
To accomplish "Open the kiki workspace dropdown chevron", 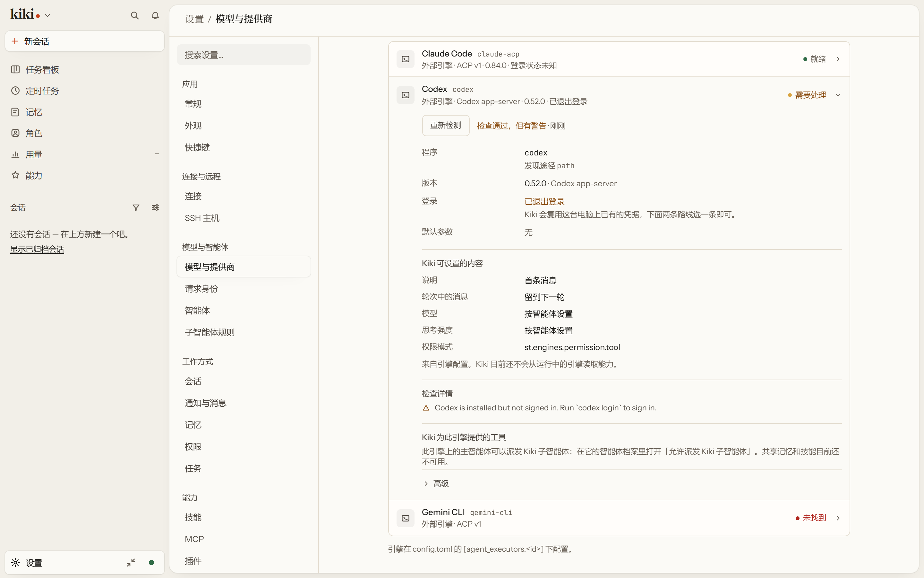I will 47,16.
